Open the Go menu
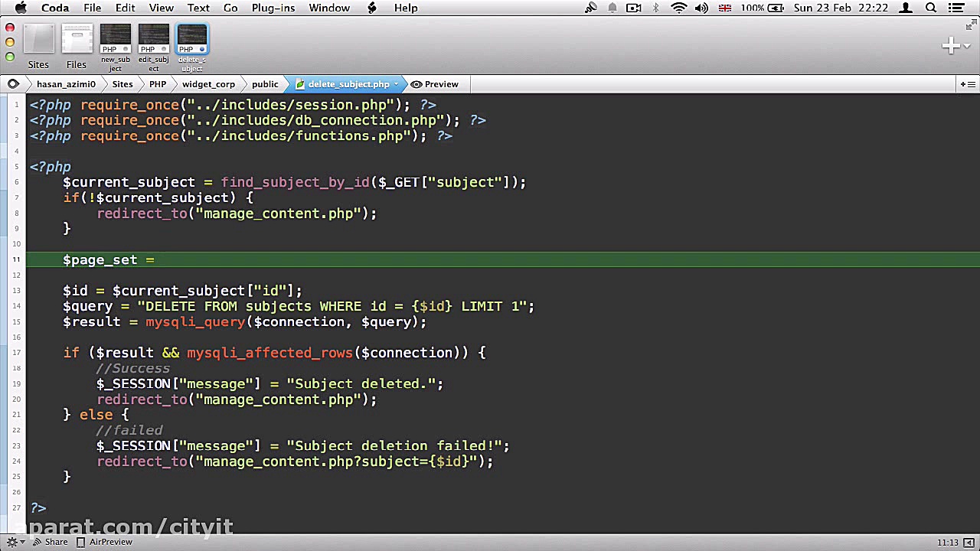The image size is (980, 551). (x=230, y=8)
